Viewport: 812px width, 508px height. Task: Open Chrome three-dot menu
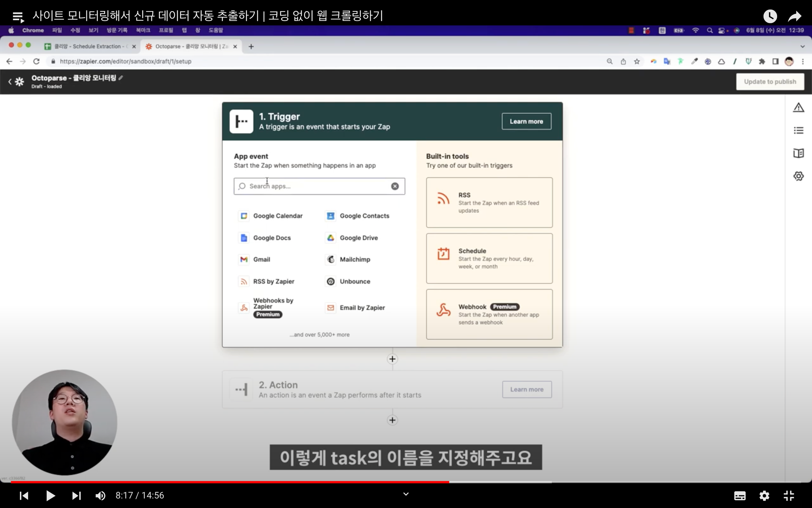coord(803,62)
